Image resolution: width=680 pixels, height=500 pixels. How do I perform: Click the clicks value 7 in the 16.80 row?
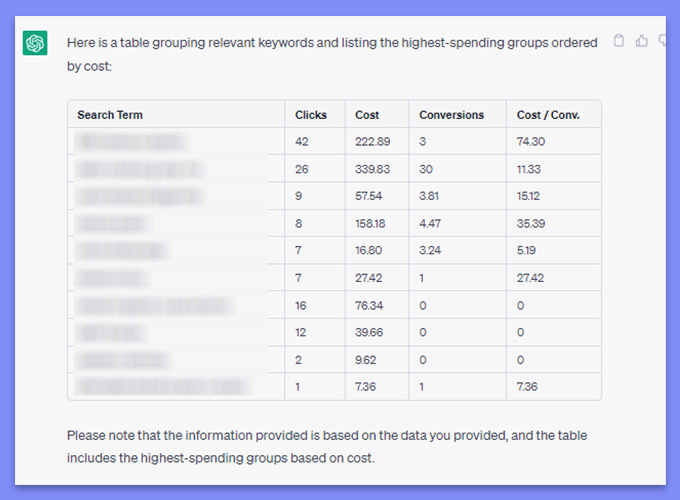click(x=298, y=250)
